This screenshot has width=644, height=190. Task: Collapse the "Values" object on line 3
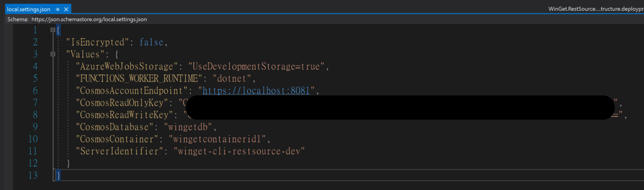53,54
